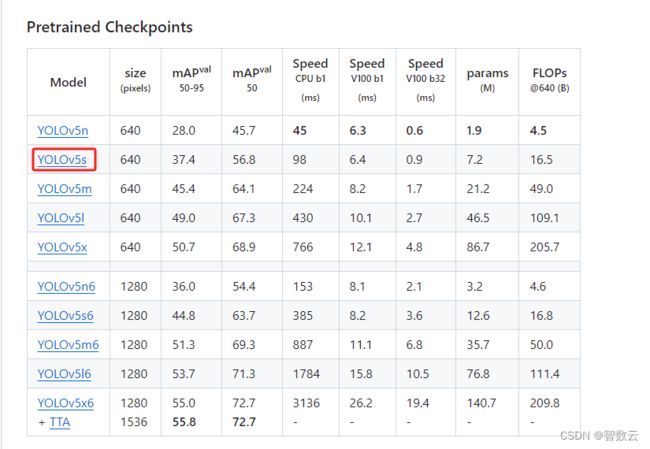Click the Model column header
The image size is (650, 449).
[x=68, y=82]
